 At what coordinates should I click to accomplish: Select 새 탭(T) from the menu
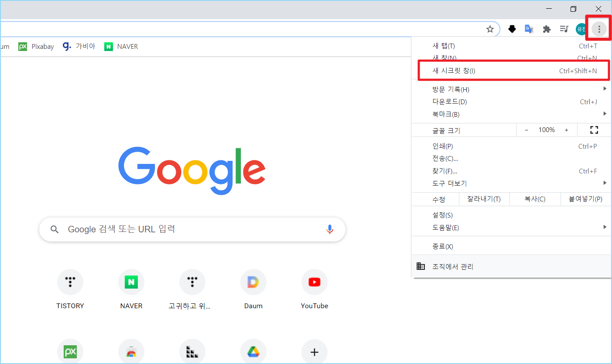point(511,46)
